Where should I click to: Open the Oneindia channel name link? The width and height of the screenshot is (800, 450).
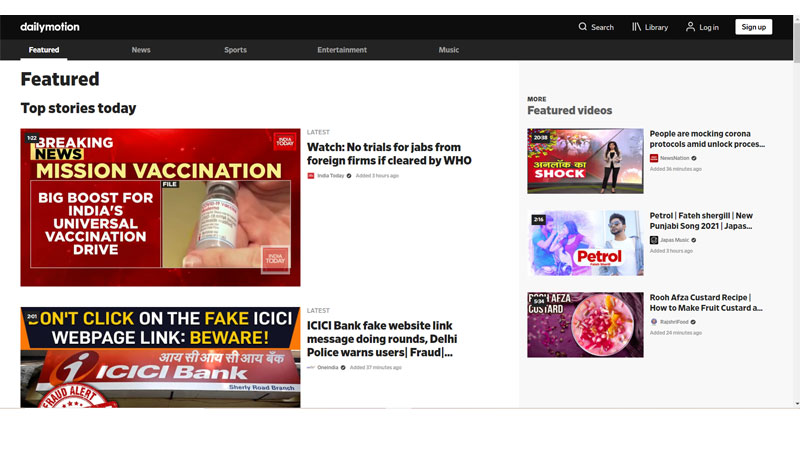pos(328,367)
